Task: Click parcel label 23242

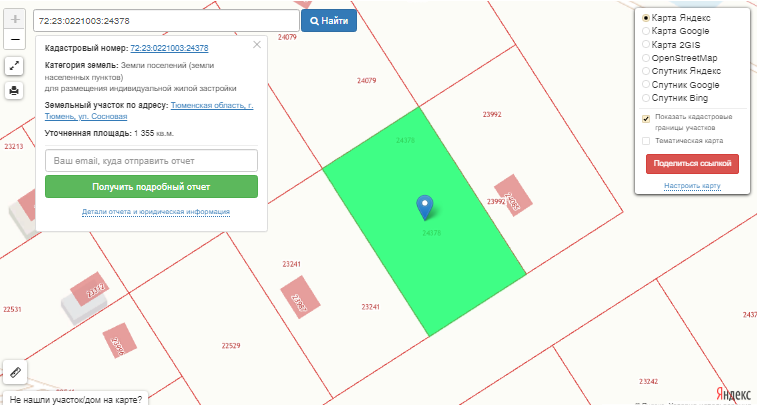Action: click(648, 381)
